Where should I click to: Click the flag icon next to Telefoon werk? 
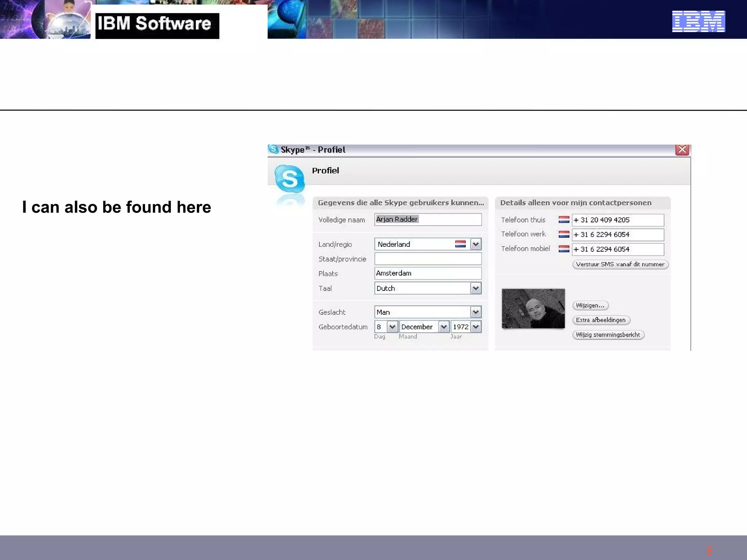(564, 234)
